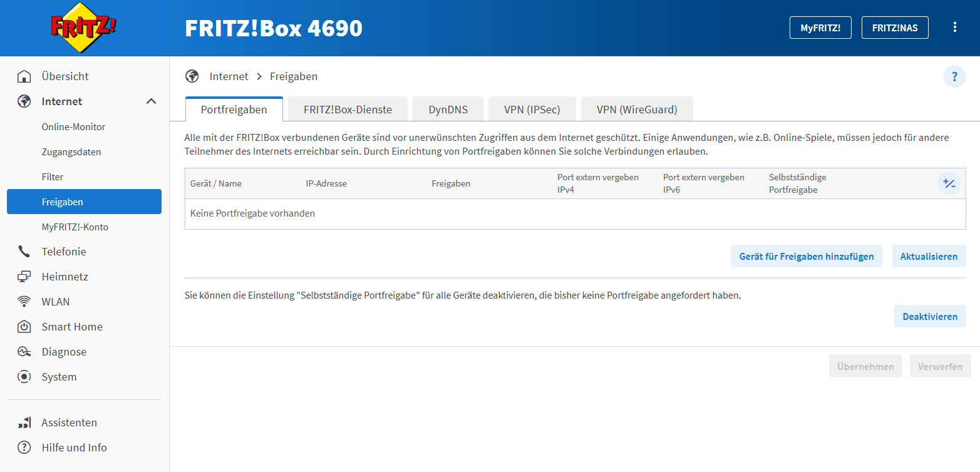Click the Deaktivieren button
Viewport: 980px width, 472px height.
[x=930, y=316]
